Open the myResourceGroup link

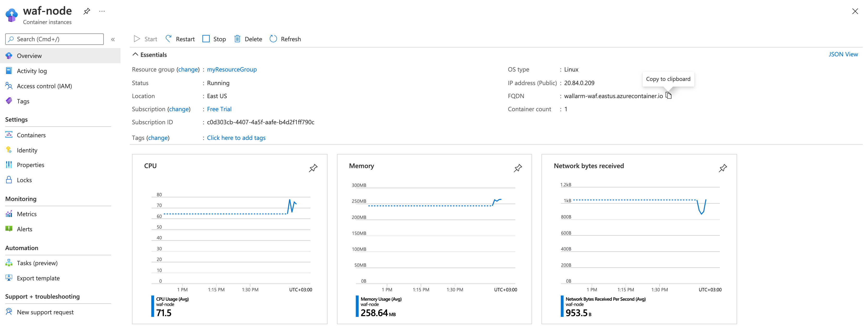(x=232, y=69)
